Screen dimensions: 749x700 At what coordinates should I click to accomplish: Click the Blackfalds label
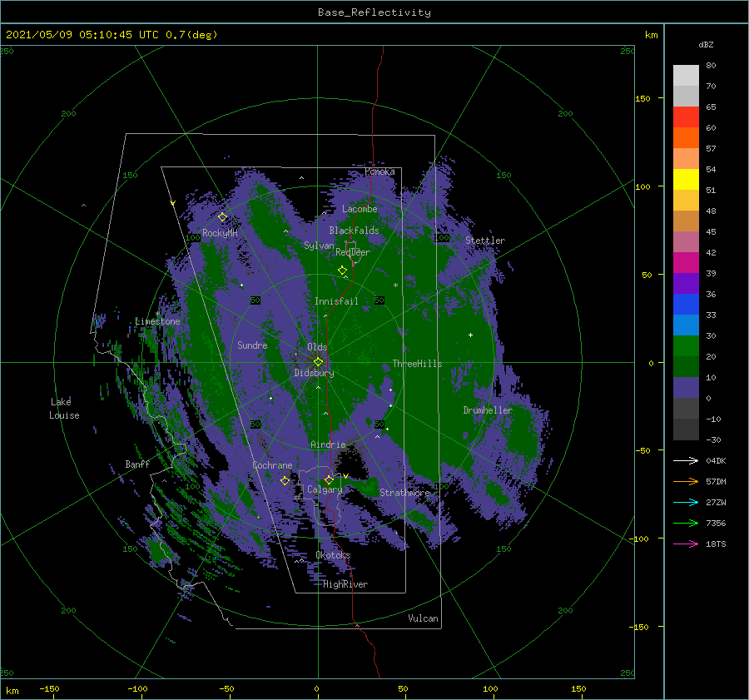coord(354,231)
